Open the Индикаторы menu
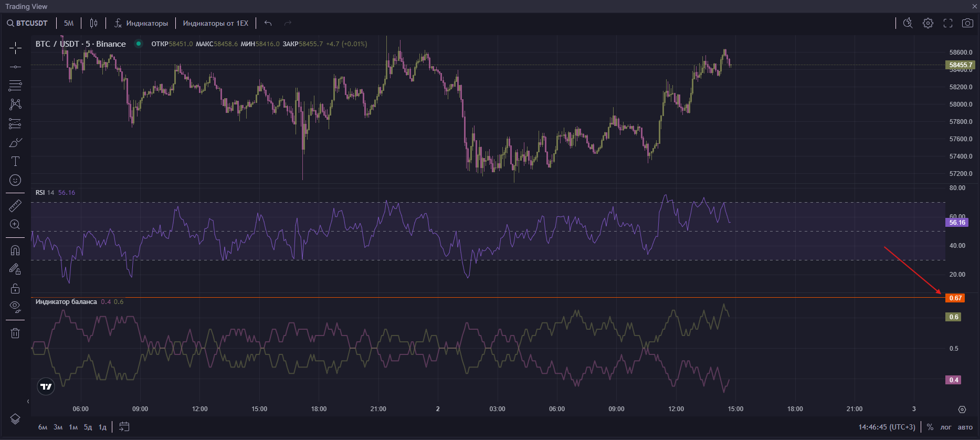Viewport: 980px width, 440px height. (x=141, y=23)
